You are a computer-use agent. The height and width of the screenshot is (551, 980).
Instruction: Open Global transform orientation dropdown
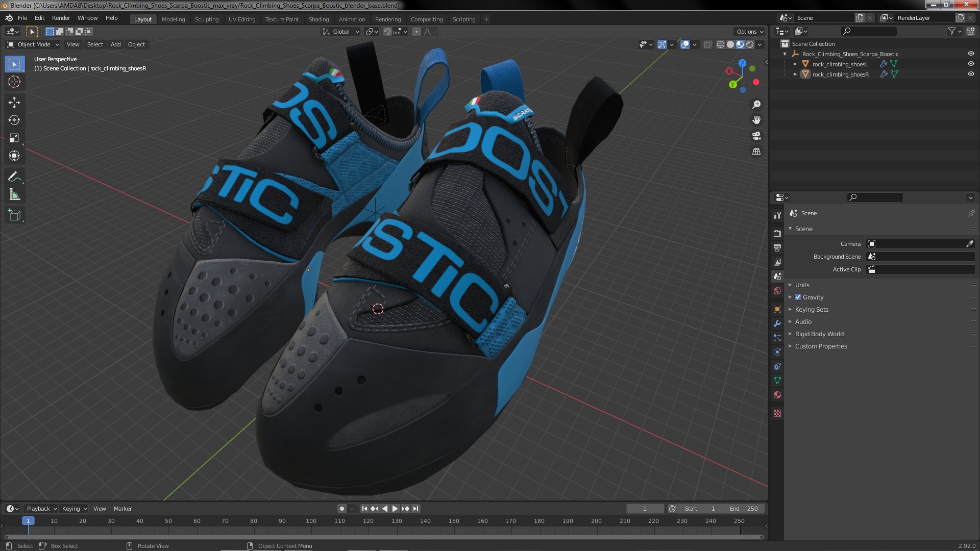coord(341,32)
